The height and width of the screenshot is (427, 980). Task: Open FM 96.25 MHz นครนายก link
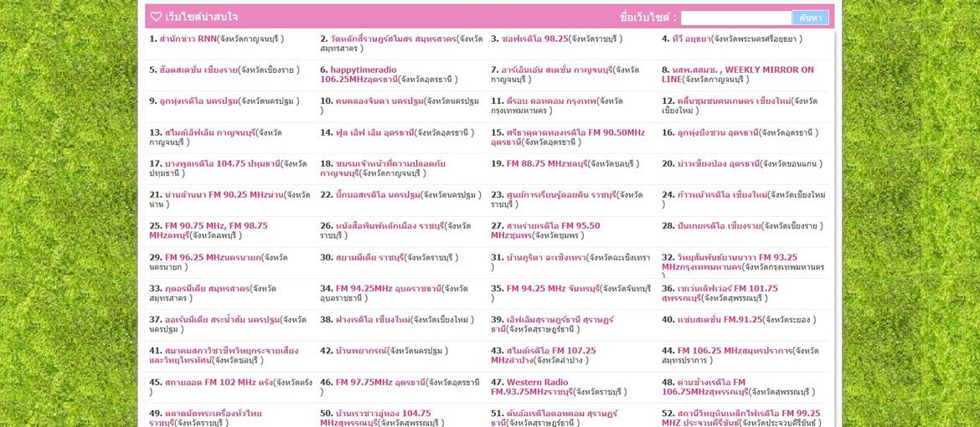(x=212, y=257)
